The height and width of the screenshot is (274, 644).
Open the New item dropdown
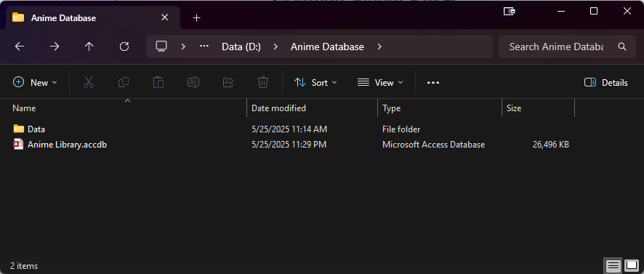(35, 83)
